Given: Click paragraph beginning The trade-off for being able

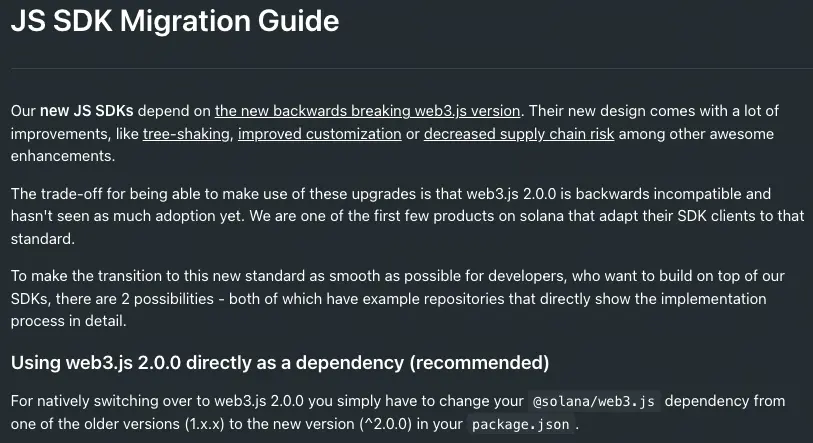Looking at the screenshot, I should 406,216.
